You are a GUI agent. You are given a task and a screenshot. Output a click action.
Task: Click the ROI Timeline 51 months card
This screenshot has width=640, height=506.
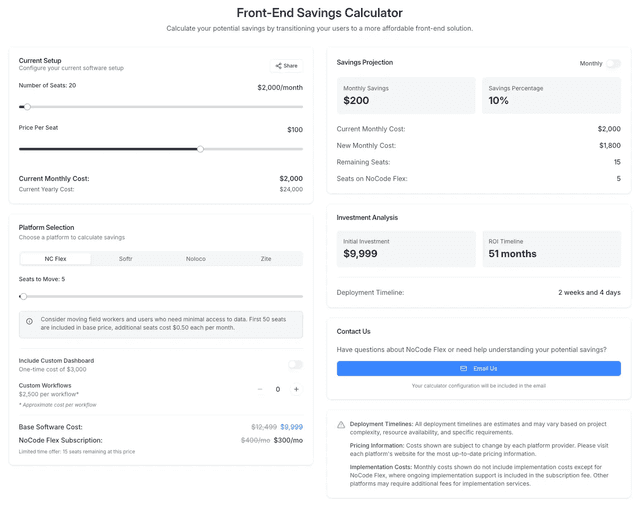coord(551,249)
